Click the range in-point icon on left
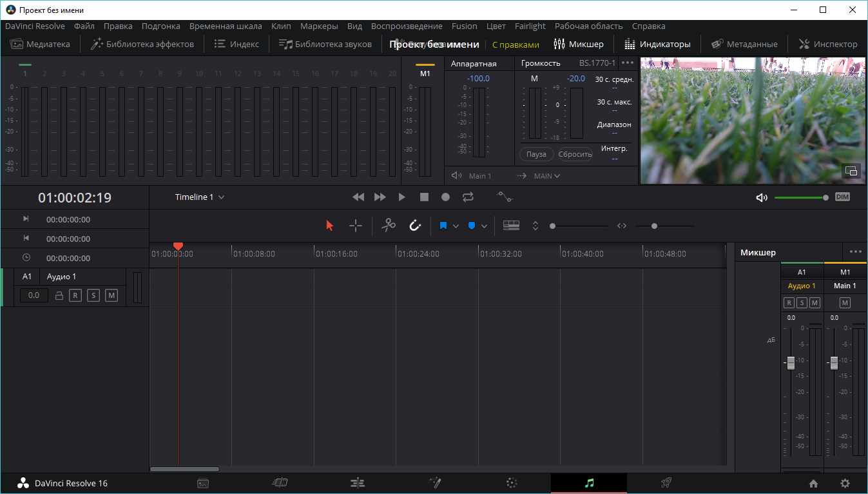Viewport: 868px width, 494px height. coord(26,219)
